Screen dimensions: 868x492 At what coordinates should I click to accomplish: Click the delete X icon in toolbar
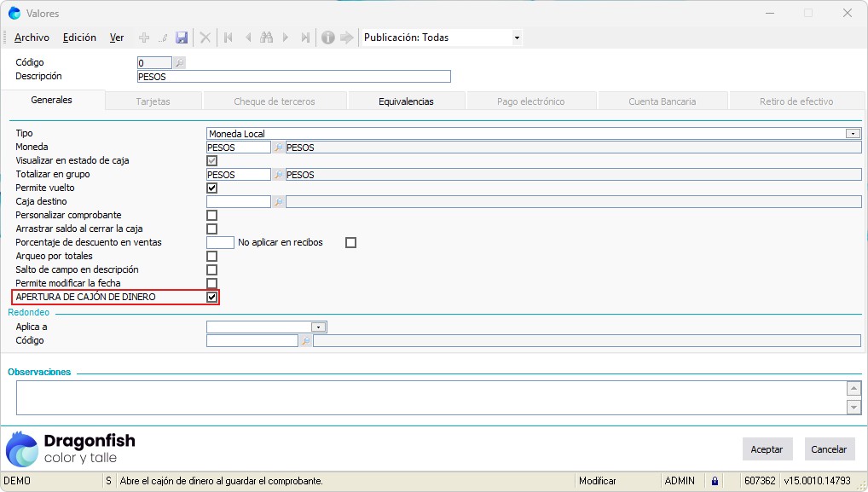point(205,38)
